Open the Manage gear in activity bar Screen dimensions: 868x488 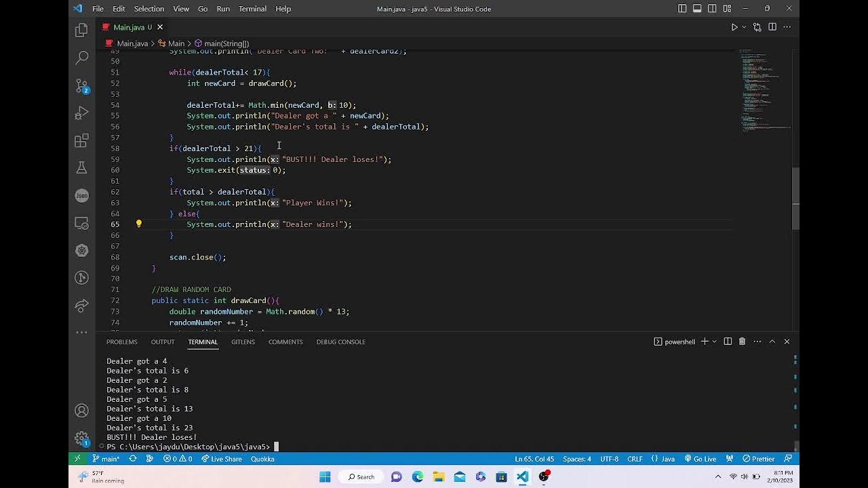pyautogui.click(x=82, y=439)
